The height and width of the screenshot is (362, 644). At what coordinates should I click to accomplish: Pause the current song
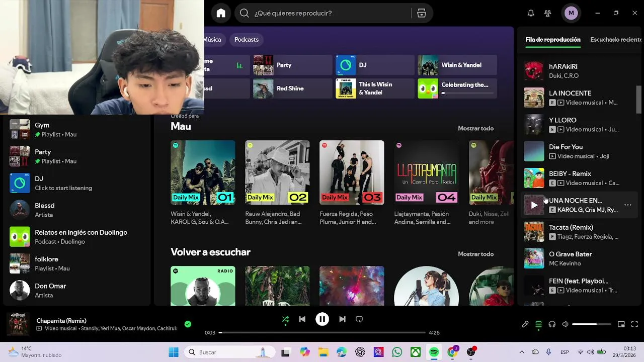pos(322,319)
